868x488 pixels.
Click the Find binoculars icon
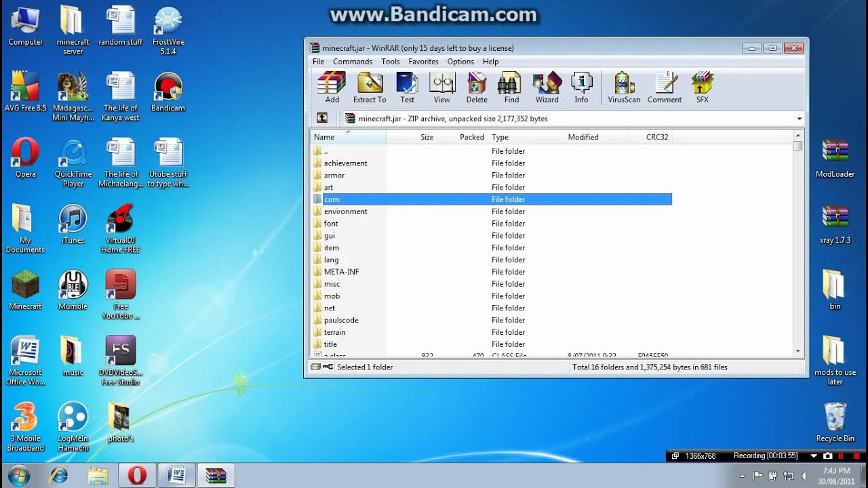(511, 87)
